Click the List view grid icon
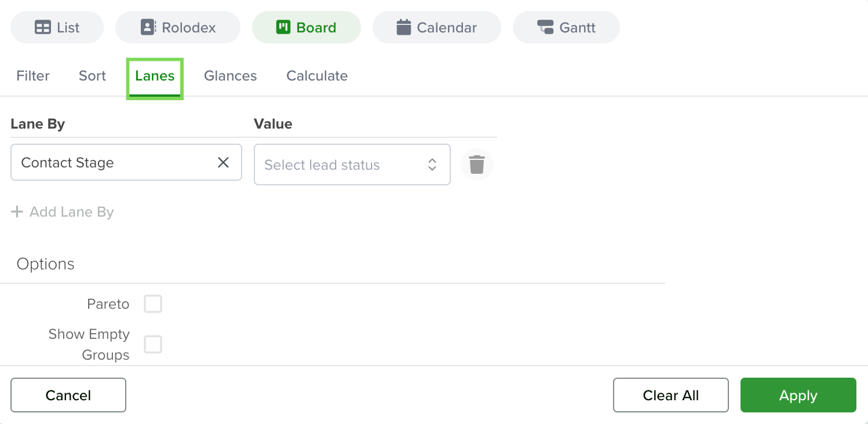868x424 pixels. point(43,27)
